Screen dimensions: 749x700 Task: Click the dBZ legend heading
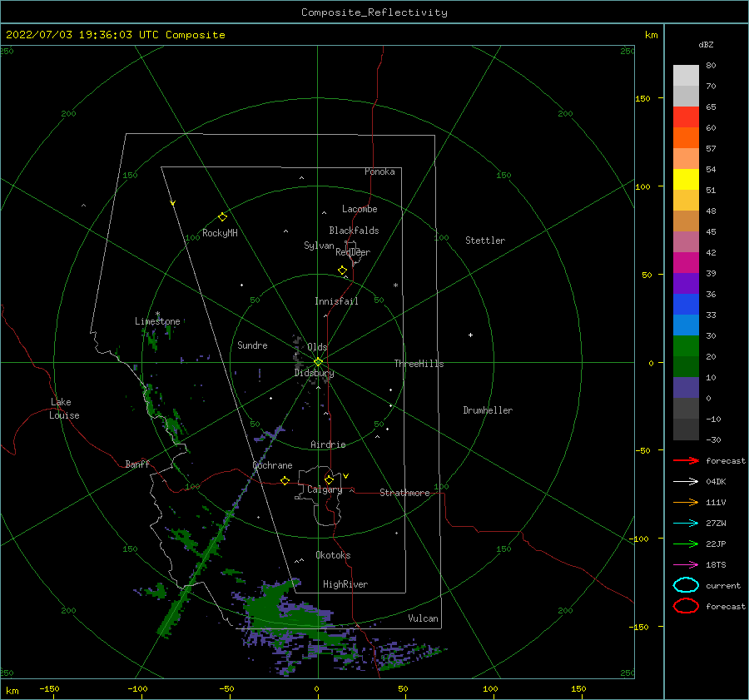click(706, 45)
